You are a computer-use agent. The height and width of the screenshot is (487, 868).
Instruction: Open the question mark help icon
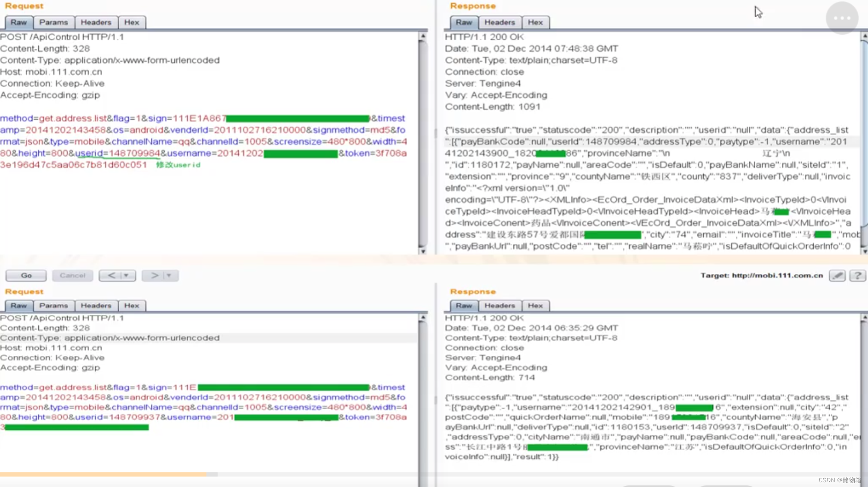[857, 275]
